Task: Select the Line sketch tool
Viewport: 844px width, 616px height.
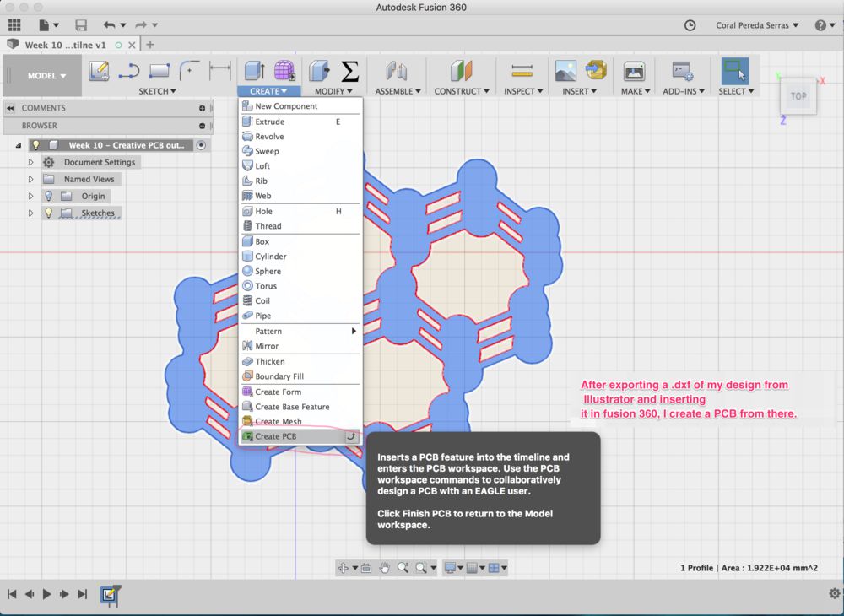Action: point(129,71)
